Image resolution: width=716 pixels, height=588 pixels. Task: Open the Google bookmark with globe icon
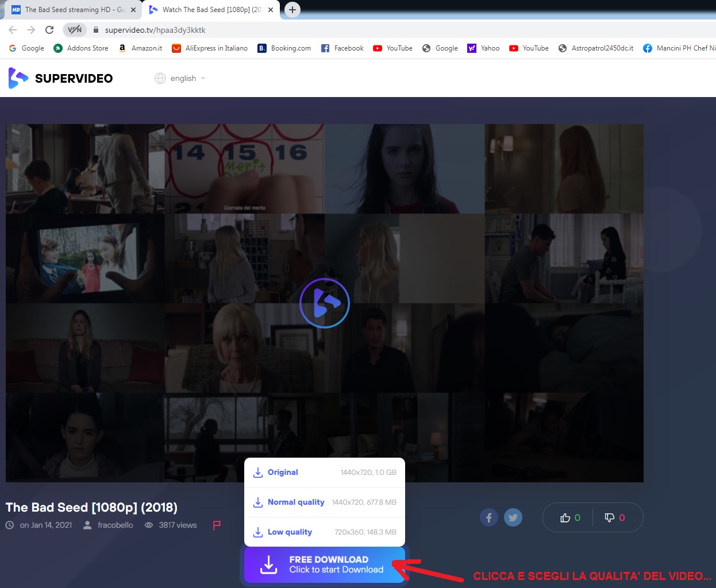tap(440, 48)
